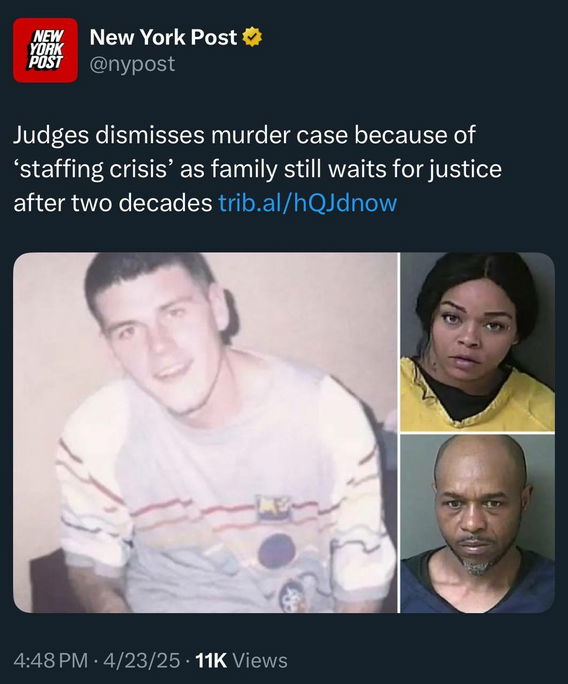Enlarge the photo of man in striped shirt

click(206, 432)
